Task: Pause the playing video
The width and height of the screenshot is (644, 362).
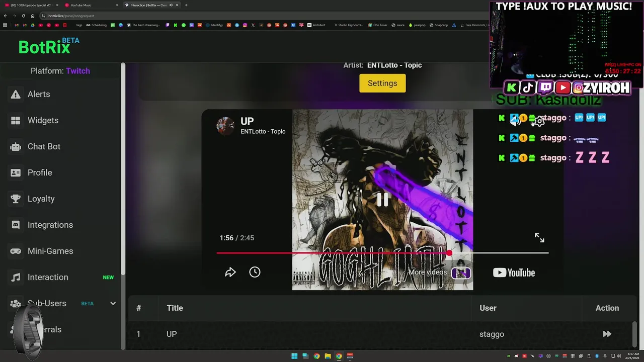Action: [x=382, y=200]
